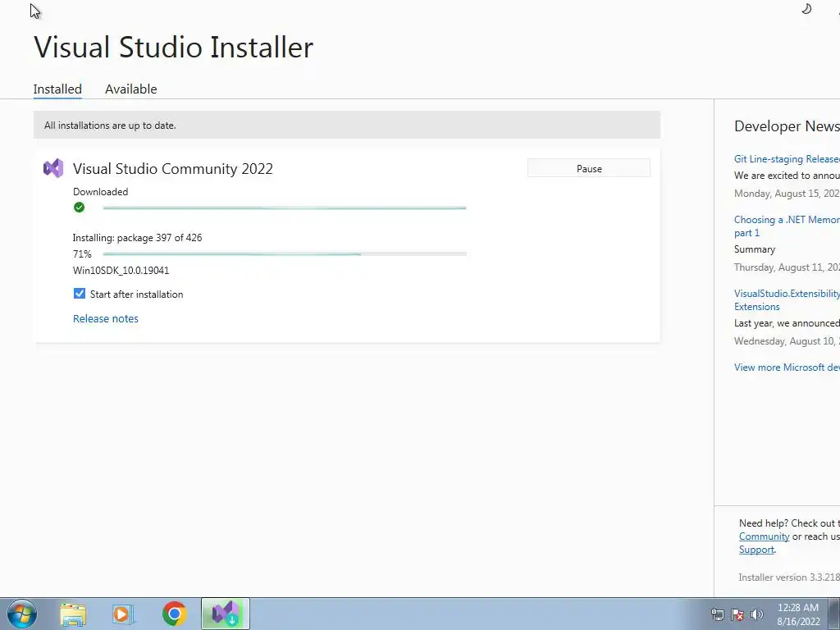This screenshot has width=840, height=630.
Task: Uncheck Start after installation checkbox
Action: (80, 294)
